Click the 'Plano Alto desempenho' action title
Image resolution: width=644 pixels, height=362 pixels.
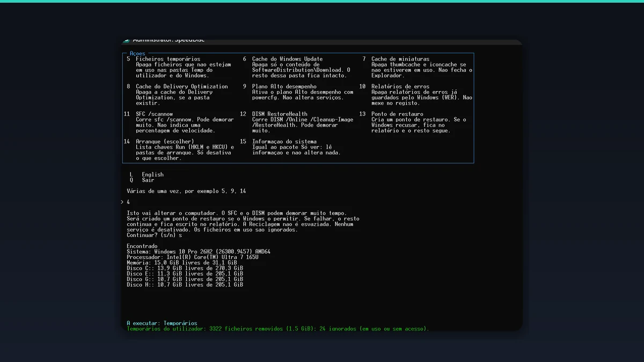pos(284,86)
